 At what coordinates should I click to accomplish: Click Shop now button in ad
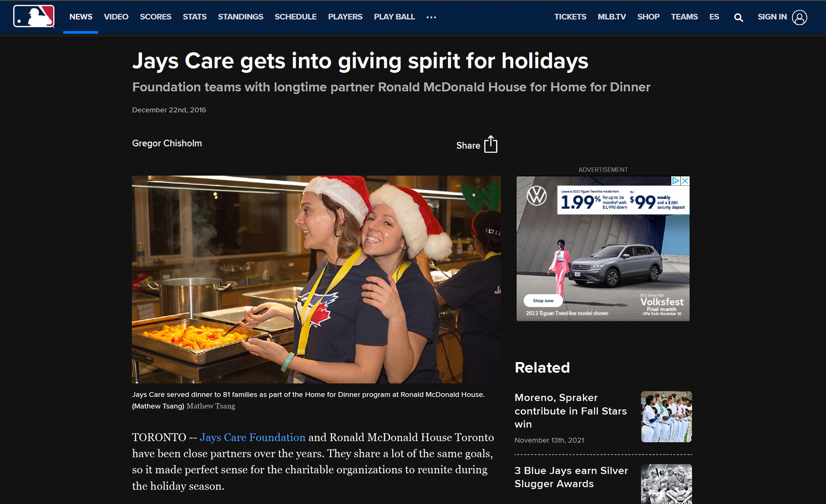(x=543, y=301)
